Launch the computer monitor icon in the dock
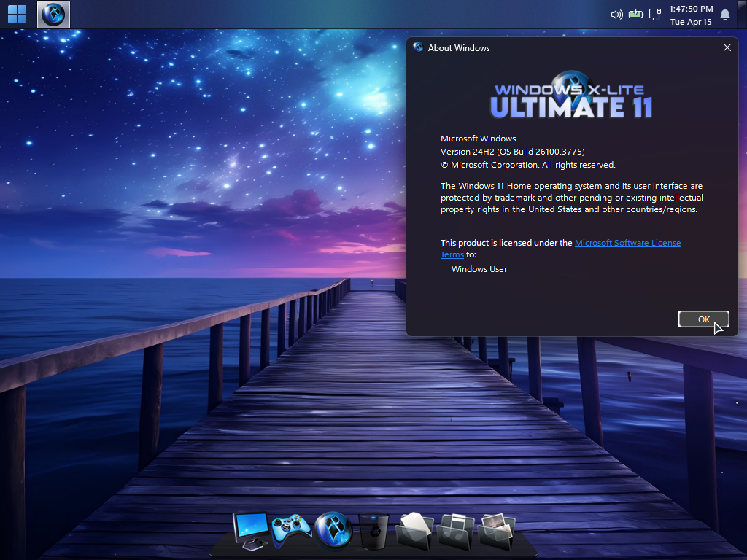 [251, 531]
